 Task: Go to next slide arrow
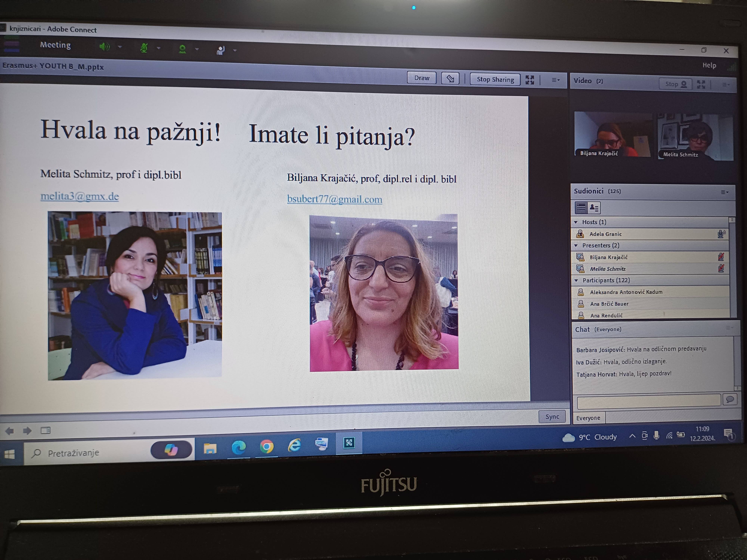(x=27, y=431)
